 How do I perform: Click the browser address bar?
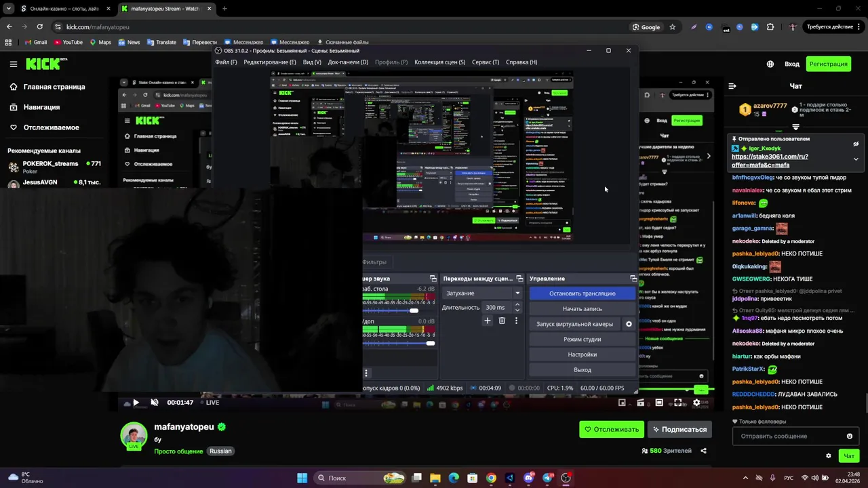(339, 27)
